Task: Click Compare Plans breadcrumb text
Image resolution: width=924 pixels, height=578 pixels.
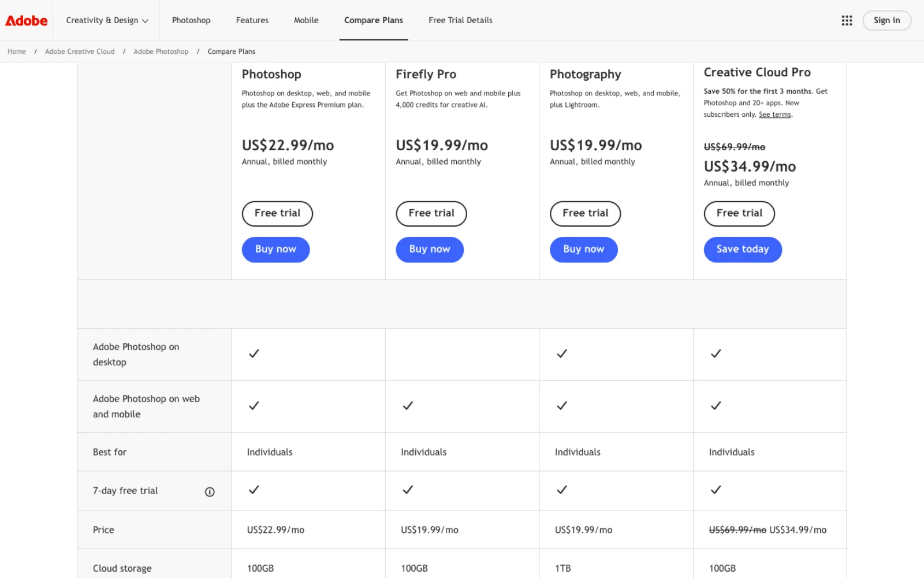Action: 232,51
